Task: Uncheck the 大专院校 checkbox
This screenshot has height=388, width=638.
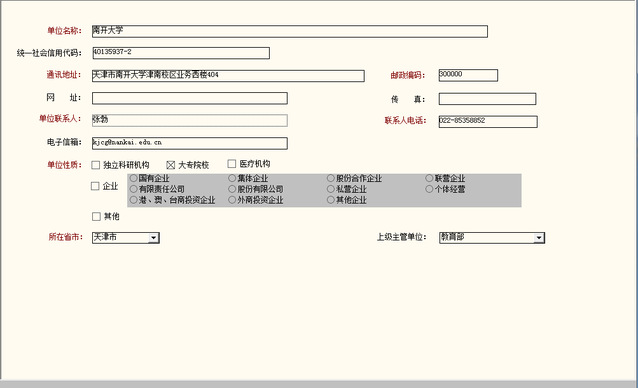Action: tap(170, 165)
